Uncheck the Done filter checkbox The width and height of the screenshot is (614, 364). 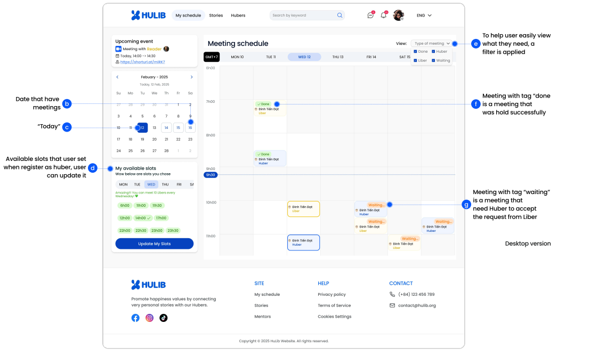point(416,52)
